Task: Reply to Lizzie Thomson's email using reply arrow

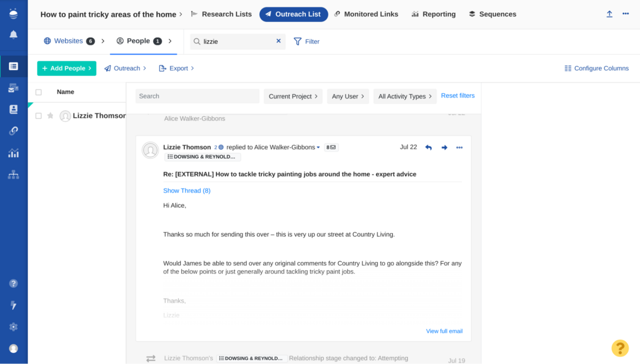Action: click(428, 148)
